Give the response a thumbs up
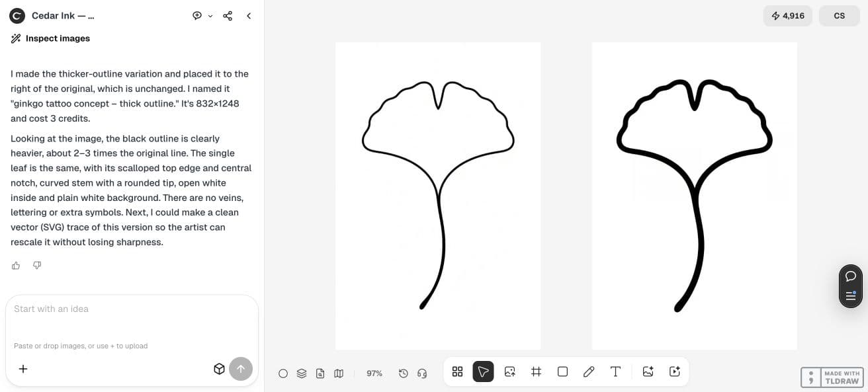This screenshot has width=868, height=392. point(16,265)
